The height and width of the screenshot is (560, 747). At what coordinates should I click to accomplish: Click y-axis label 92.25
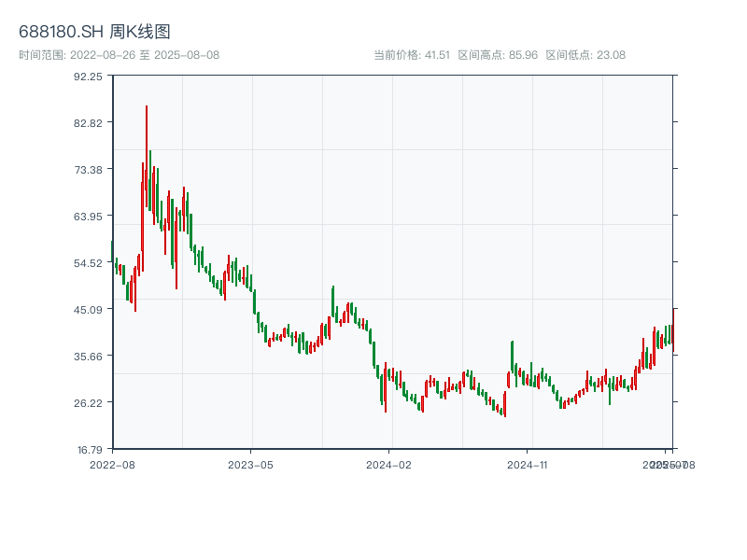[88, 77]
